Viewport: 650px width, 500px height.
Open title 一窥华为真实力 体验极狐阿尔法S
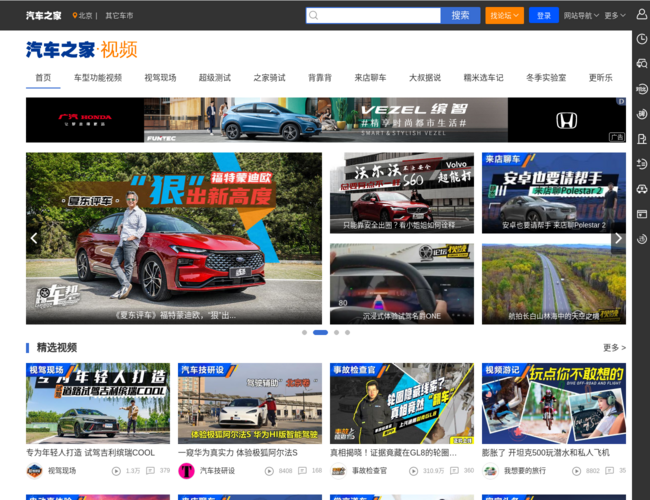click(x=238, y=453)
